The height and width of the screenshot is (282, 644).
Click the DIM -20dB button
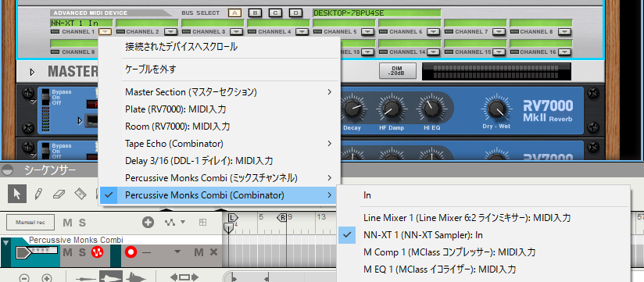(x=398, y=71)
